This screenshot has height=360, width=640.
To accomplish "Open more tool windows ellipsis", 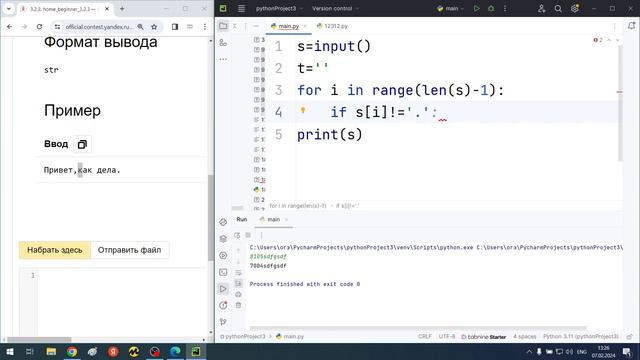I will tap(223, 59).
